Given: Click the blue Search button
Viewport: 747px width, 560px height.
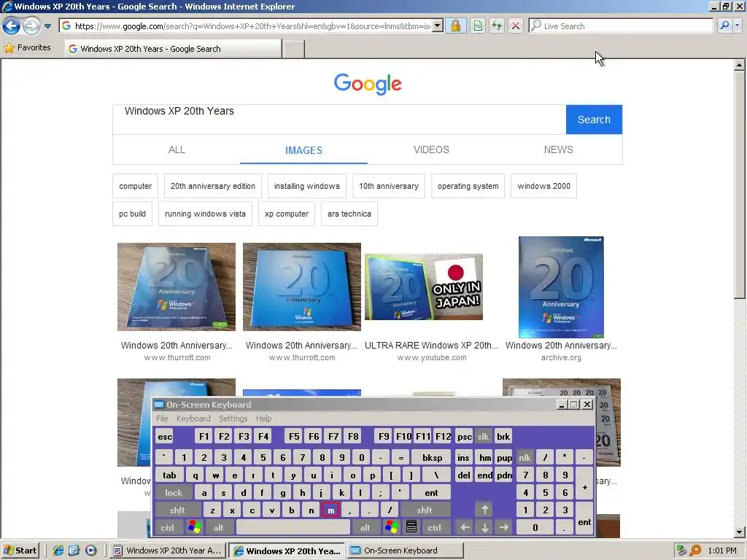Looking at the screenshot, I should coord(594,120).
